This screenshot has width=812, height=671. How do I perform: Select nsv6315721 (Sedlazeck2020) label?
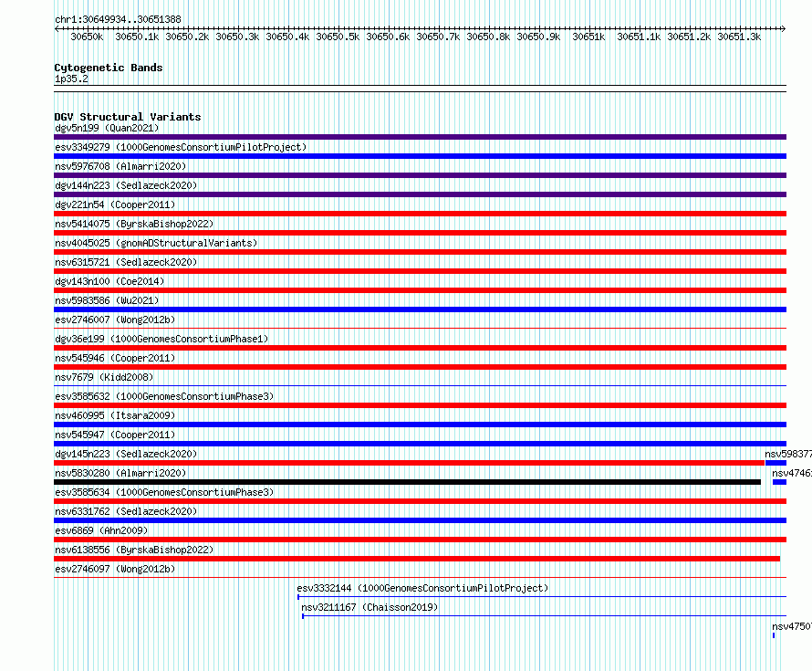[x=126, y=262]
